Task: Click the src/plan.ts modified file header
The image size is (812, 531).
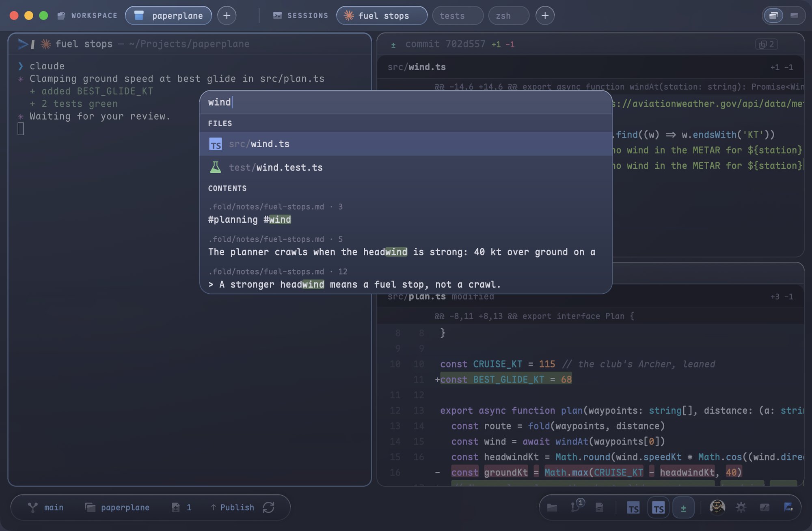Action: (590, 297)
